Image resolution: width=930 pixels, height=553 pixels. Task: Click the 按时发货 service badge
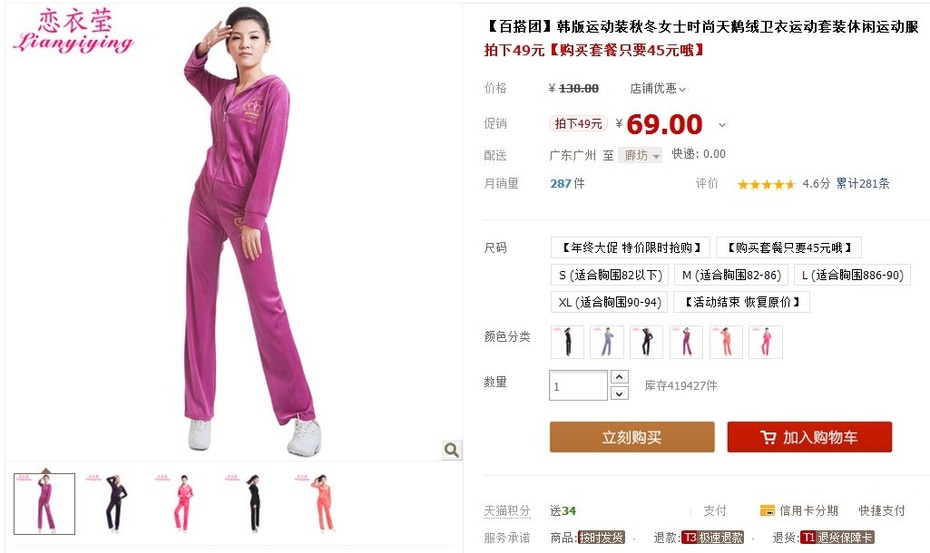click(600, 538)
